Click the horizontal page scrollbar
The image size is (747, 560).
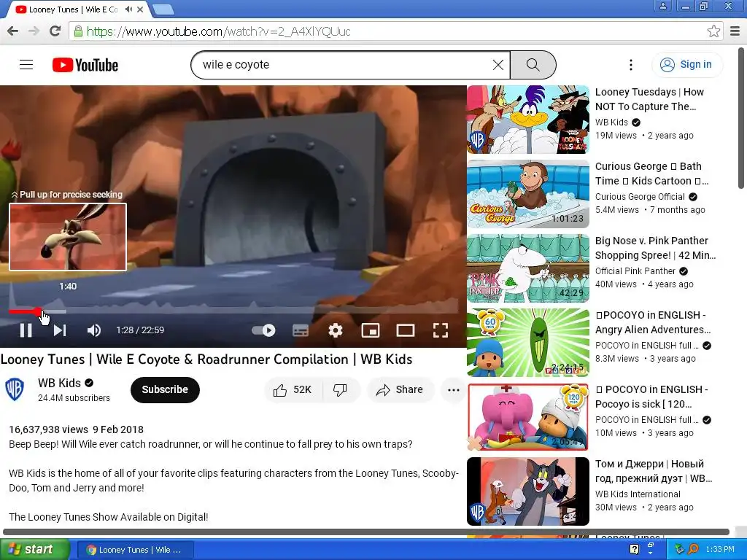click(x=366, y=532)
